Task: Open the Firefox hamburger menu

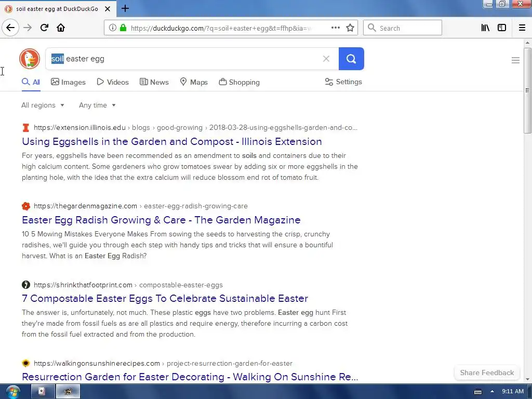Action: coord(522,28)
